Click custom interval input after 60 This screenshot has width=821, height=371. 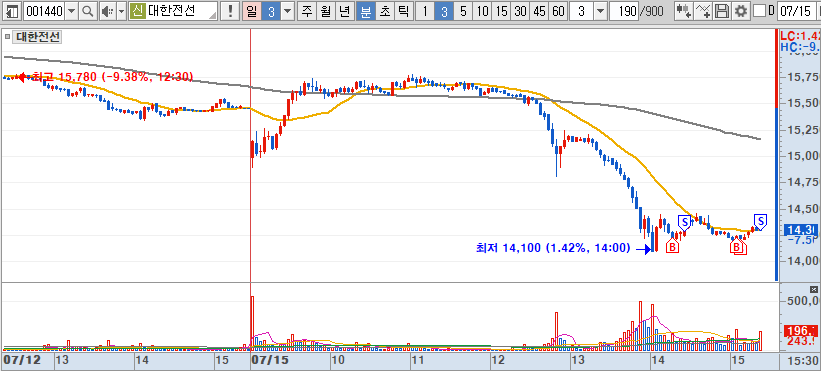click(582, 11)
